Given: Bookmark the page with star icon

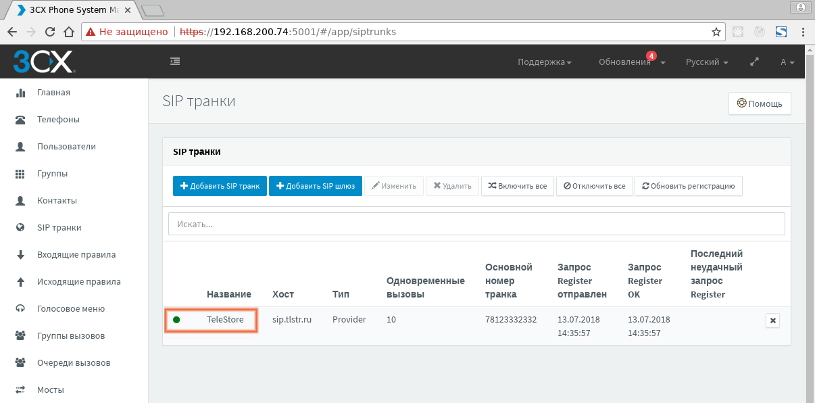Looking at the screenshot, I should click(x=716, y=32).
